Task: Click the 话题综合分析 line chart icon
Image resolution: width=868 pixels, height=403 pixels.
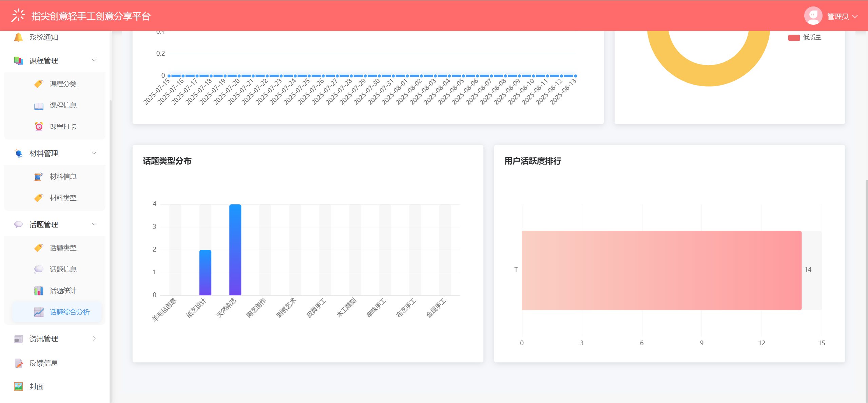Action: click(x=39, y=312)
